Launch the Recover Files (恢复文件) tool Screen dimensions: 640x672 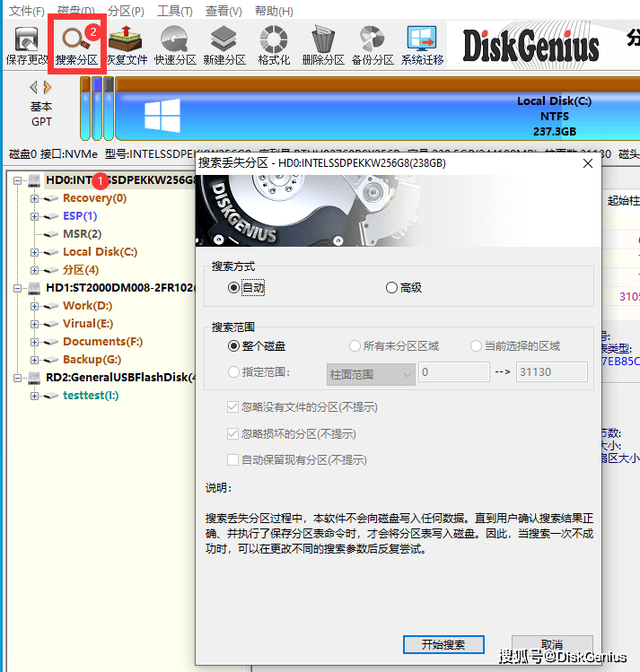(126, 45)
